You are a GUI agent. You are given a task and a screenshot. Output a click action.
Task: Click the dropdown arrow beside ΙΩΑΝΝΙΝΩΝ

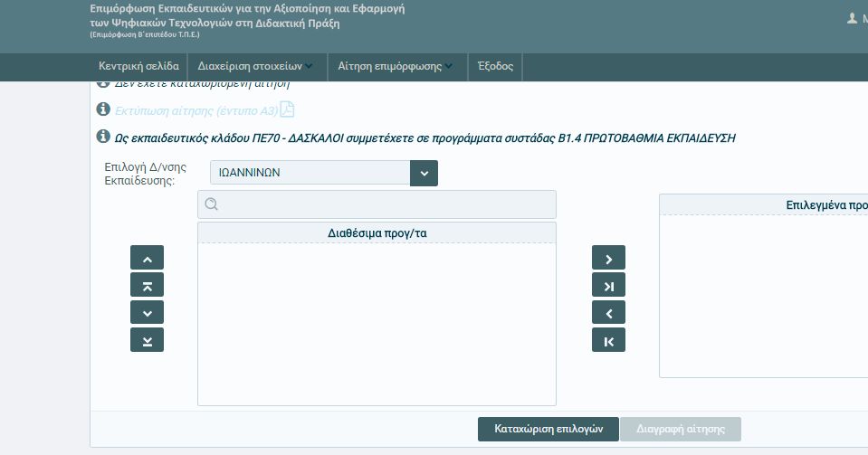pos(424,173)
